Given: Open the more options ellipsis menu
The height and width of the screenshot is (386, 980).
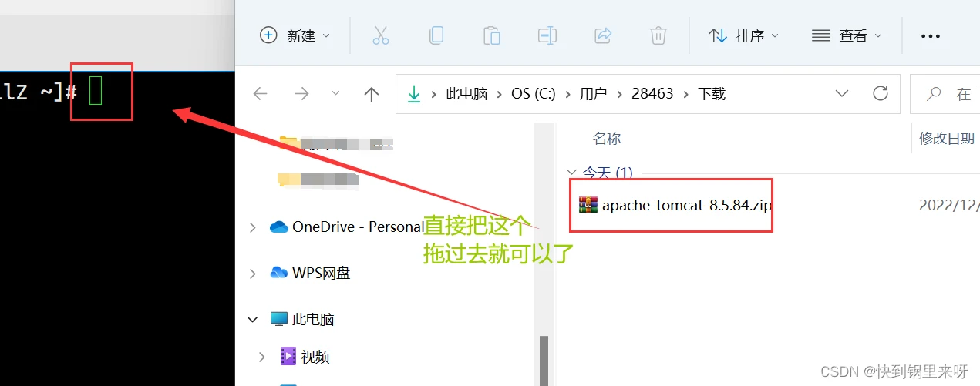Looking at the screenshot, I should coord(931,36).
